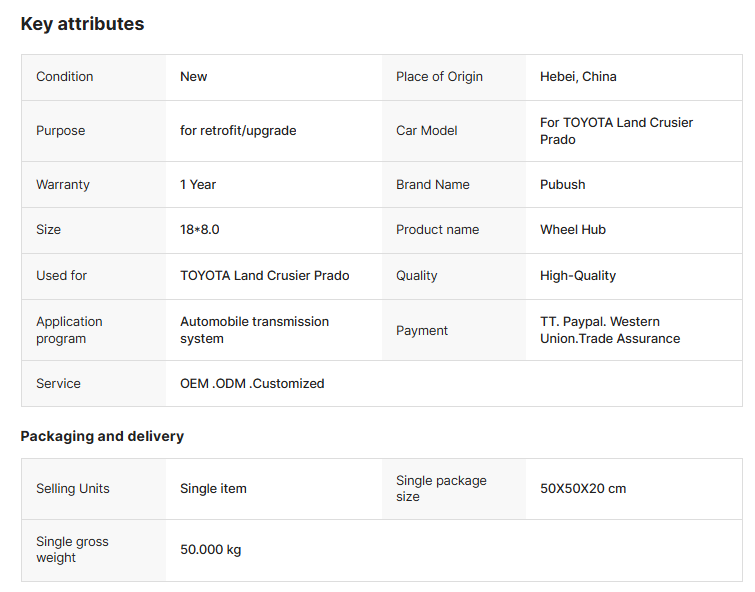Click the Application program label
Viewport: 755px width, 592px height.
point(69,330)
